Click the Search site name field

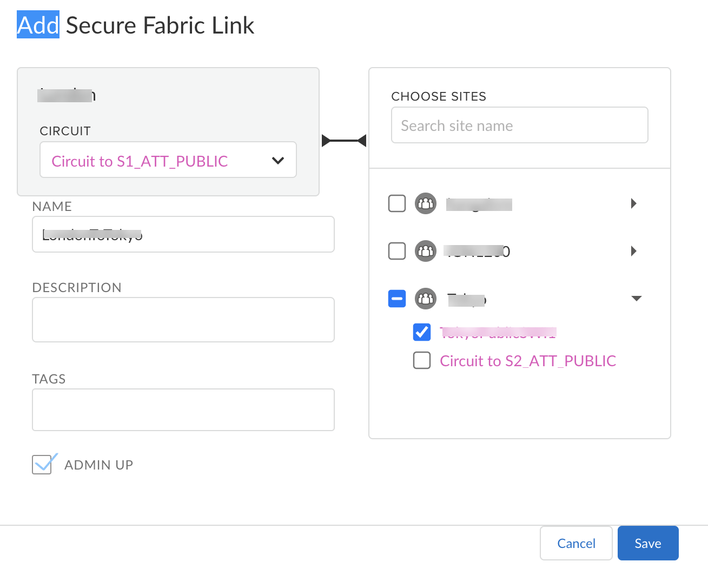coord(519,125)
